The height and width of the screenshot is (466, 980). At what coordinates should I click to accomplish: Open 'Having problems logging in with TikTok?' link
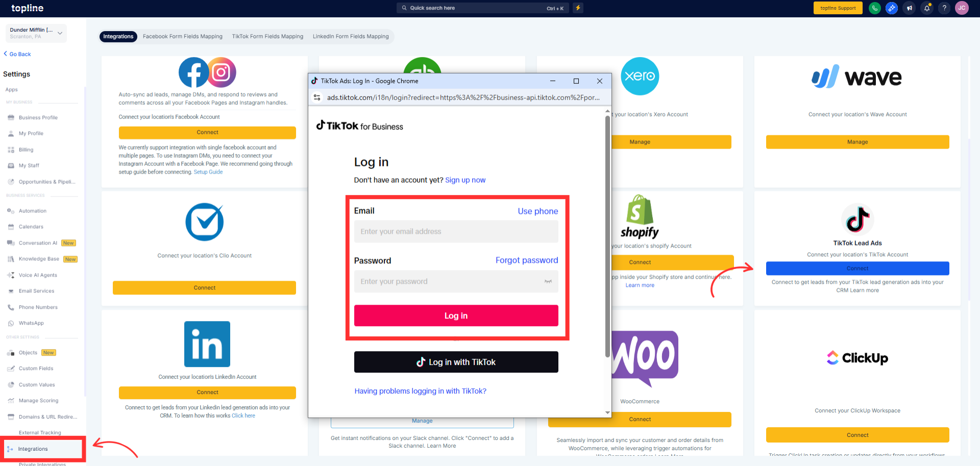(x=421, y=391)
